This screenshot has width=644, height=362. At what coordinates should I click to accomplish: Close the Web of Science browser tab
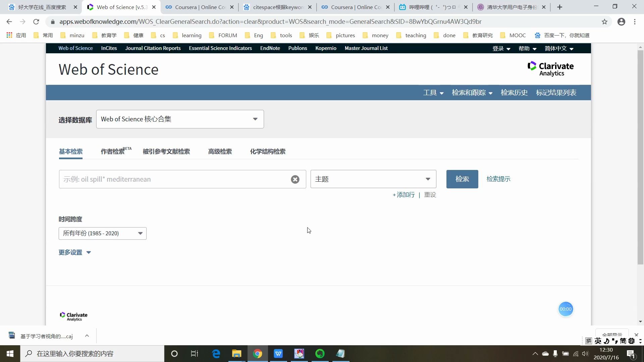154,7
